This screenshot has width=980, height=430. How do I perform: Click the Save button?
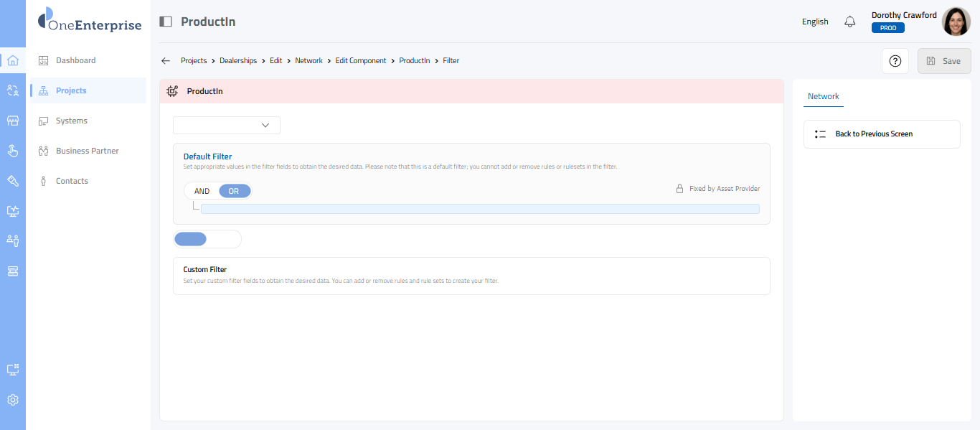coord(944,61)
